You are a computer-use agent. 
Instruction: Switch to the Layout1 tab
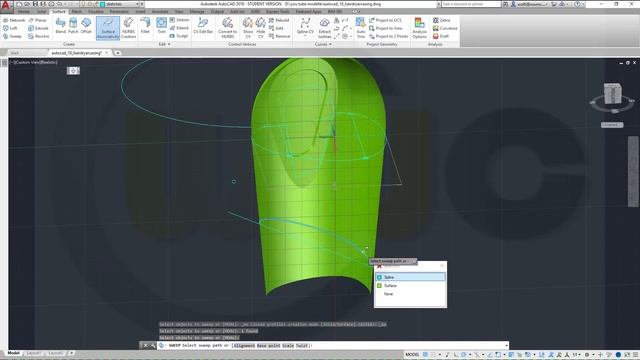point(33,353)
